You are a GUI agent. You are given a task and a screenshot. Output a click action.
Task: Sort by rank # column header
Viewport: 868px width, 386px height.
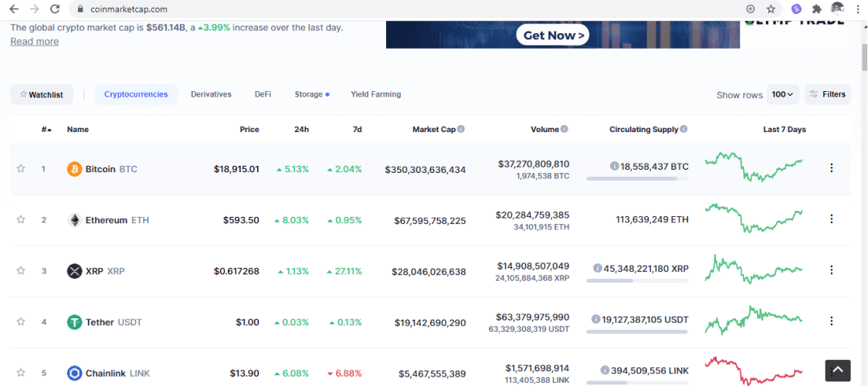click(x=46, y=130)
